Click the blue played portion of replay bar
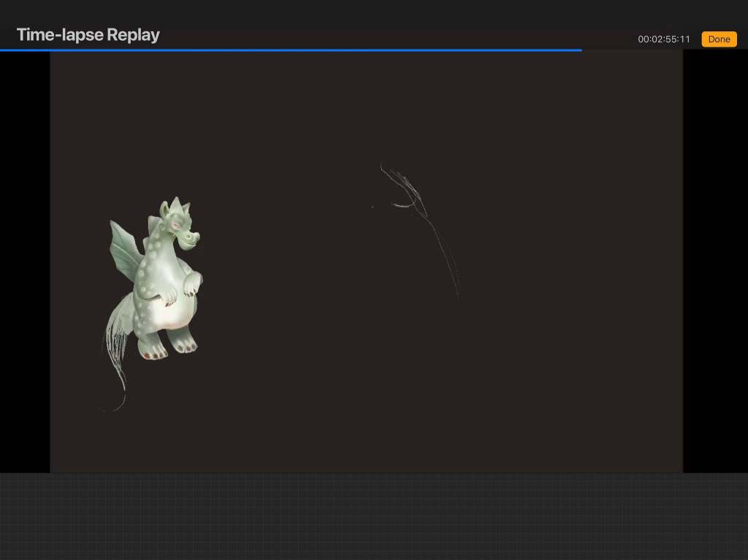Image resolution: width=748 pixels, height=560 pixels. (292, 50)
